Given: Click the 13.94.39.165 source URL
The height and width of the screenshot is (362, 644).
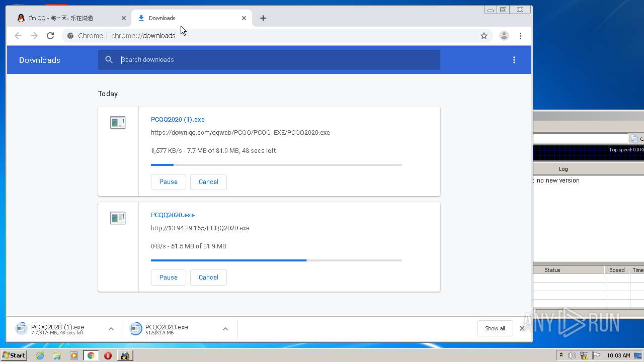Looking at the screenshot, I should 200,228.
